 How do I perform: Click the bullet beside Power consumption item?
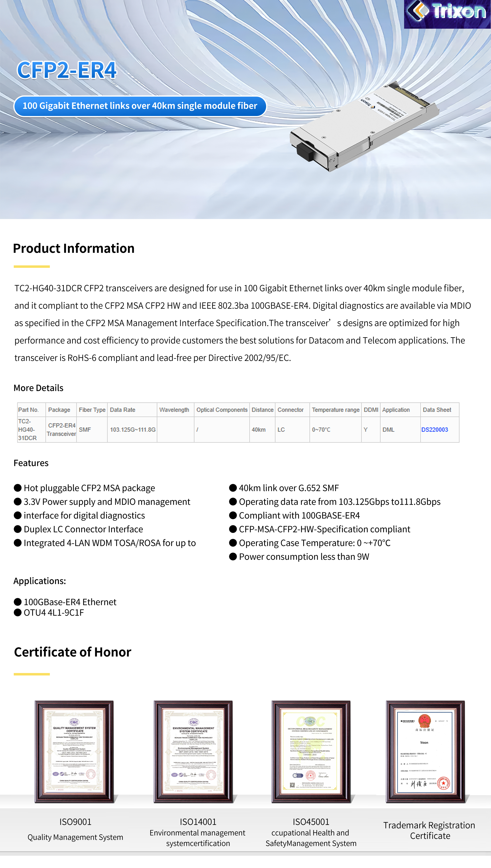pyautogui.click(x=233, y=556)
